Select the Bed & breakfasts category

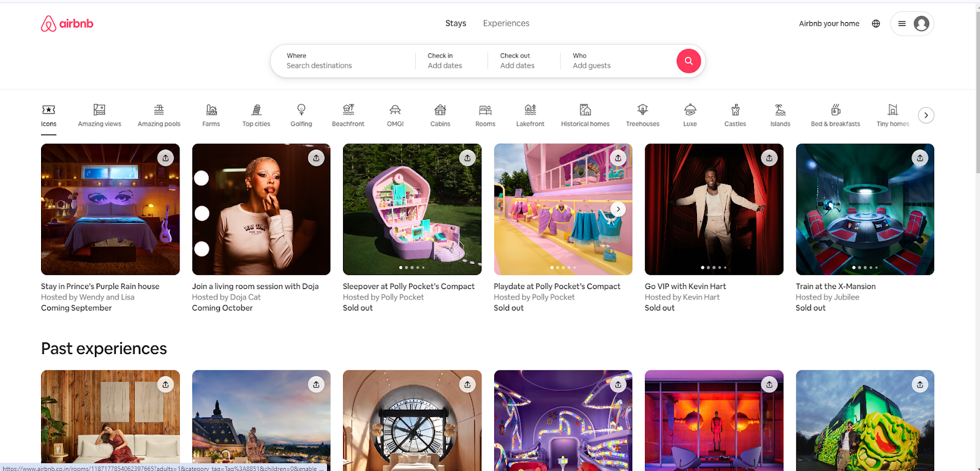coord(835,115)
